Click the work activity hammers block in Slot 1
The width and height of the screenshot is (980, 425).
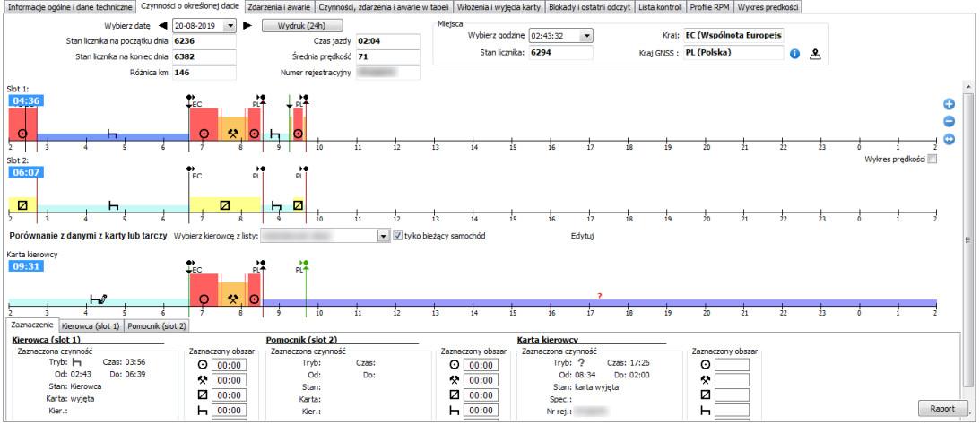pos(232,133)
